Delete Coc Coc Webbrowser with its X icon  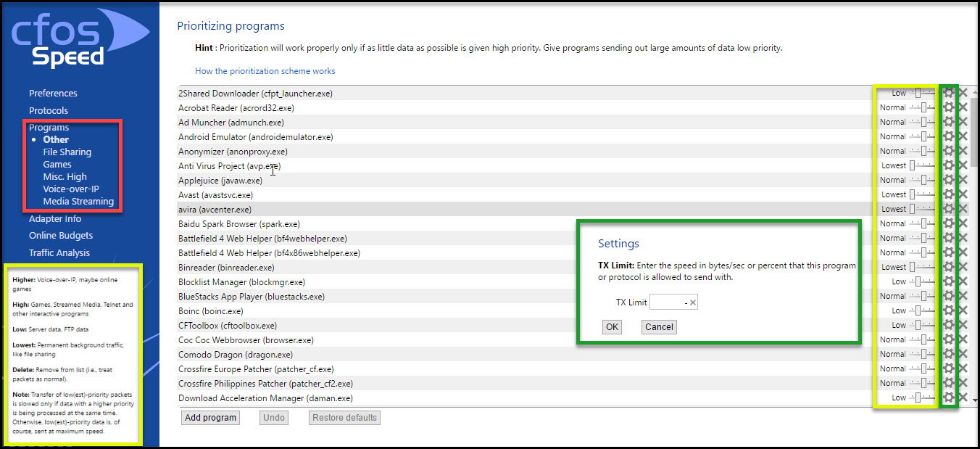click(x=963, y=339)
